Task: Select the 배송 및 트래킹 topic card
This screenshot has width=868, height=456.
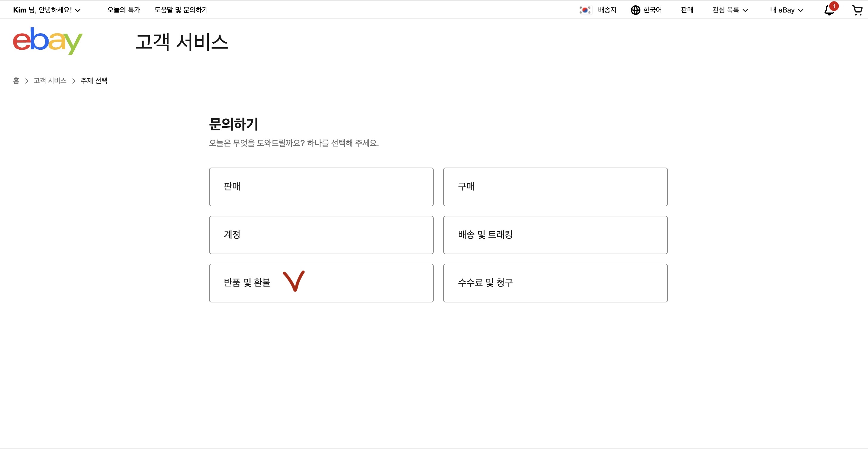Action: pos(555,235)
